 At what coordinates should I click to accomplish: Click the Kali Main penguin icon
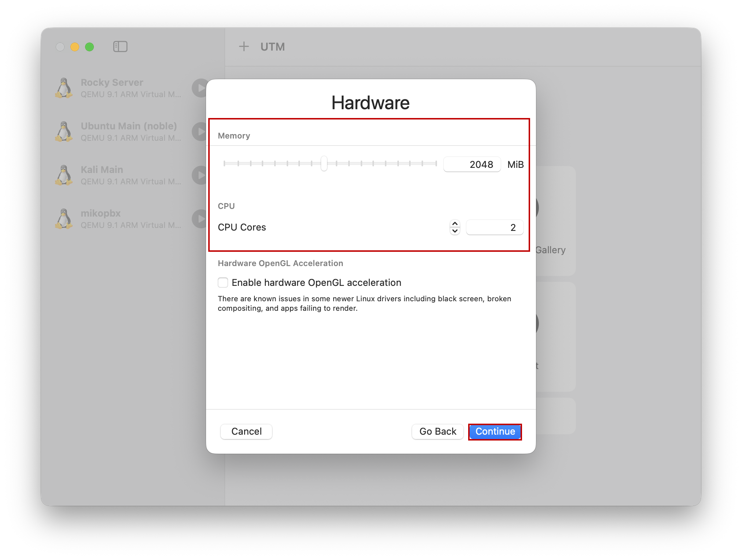[x=64, y=175]
